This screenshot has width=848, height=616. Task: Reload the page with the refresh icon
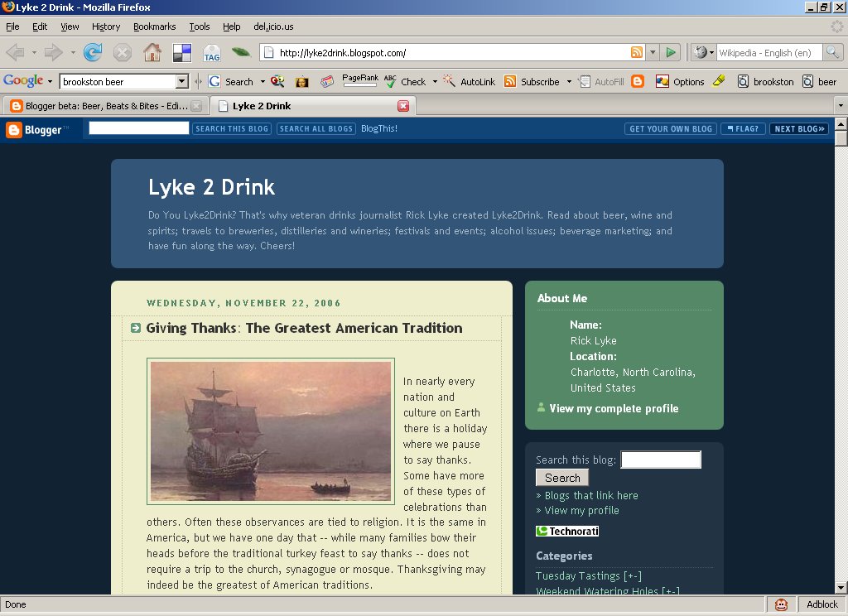(x=93, y=52)
